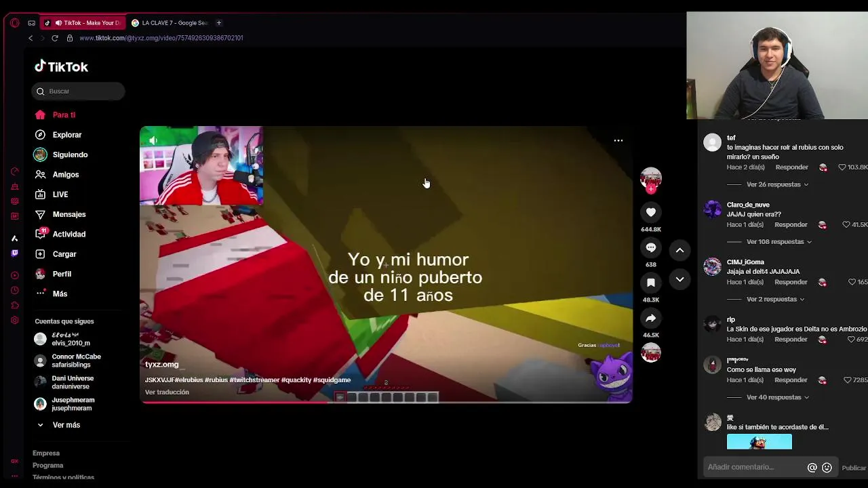Like the video with heart icon
Image resolution: width=868 pixels, height=488 pixels.
tap(651, 212)
